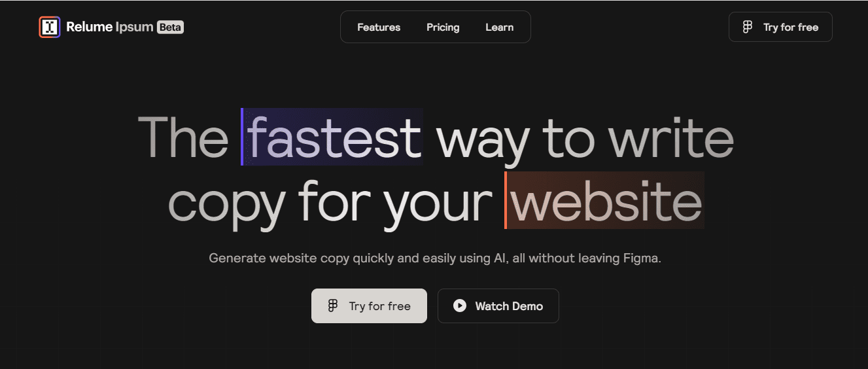The image size is (868, 369).
Task: Click the hero Try for free button
Action: coord(369,306)
